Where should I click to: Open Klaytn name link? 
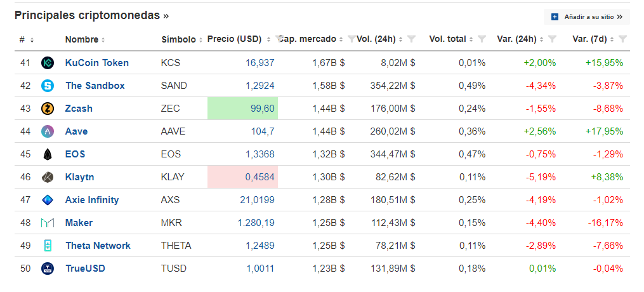(80, 177)
